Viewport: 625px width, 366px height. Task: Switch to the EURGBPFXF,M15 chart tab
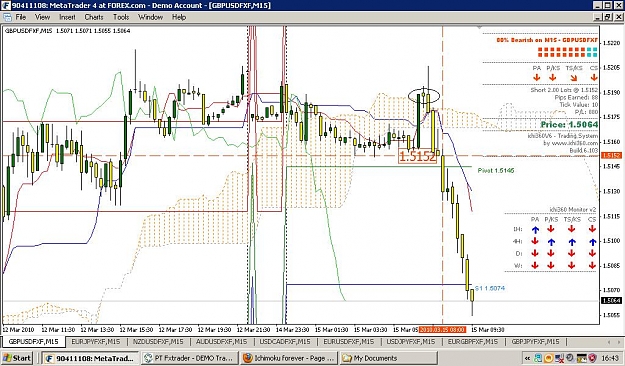[473, 342]
